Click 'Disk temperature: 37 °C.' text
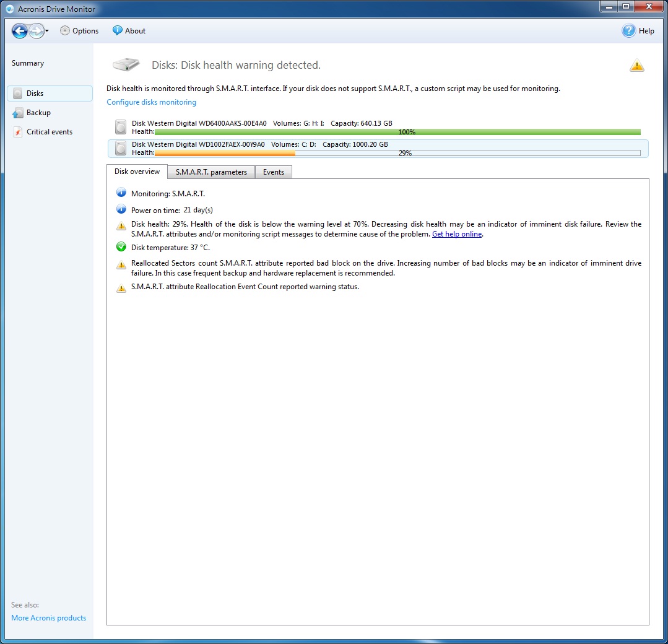The width and height of the screenshot is (668, 644). click(x=170, y=248)
